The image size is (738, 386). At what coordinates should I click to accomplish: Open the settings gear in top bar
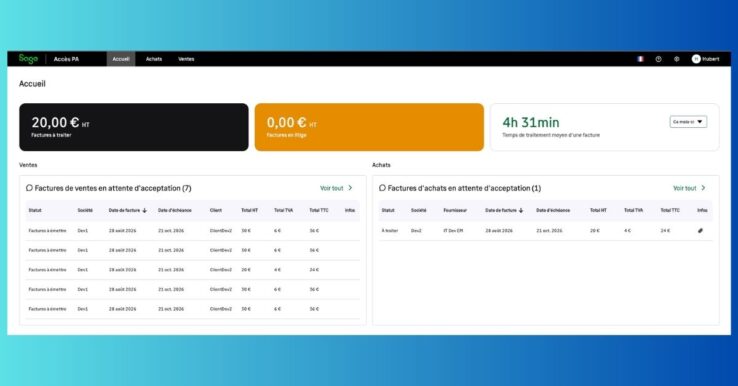[x=676, y=59]
